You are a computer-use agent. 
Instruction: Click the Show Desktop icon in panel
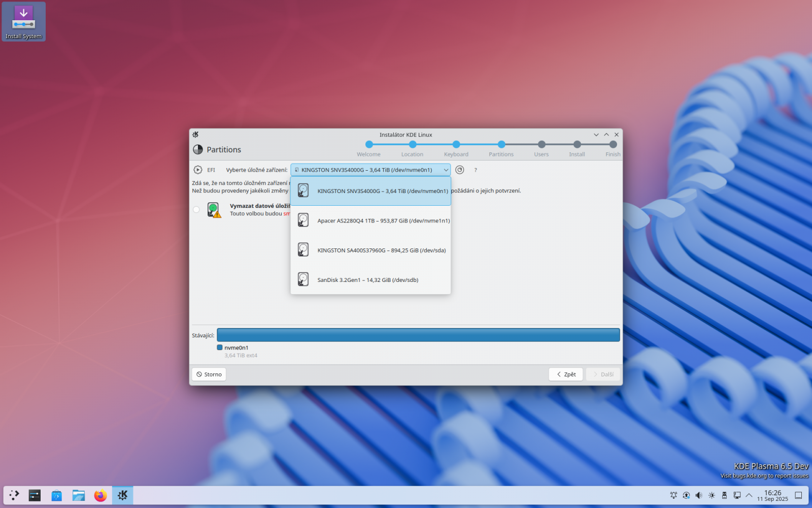[798, 495]
